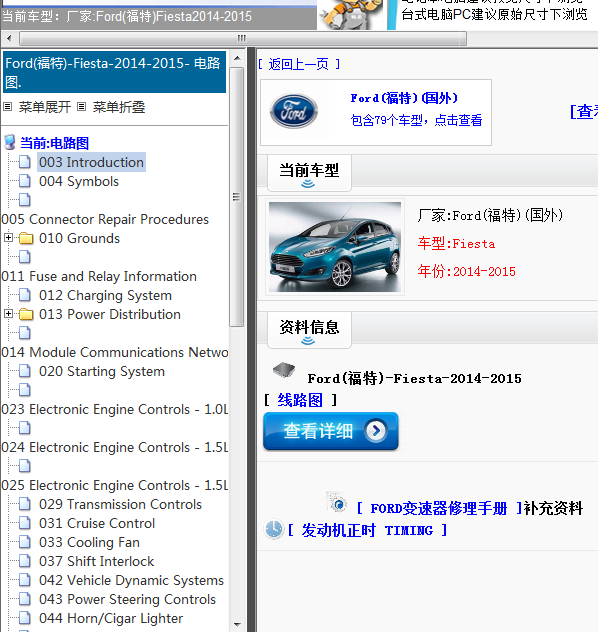Open 003 Introduction in the tree
598x632 pixels.
(91, 162)
